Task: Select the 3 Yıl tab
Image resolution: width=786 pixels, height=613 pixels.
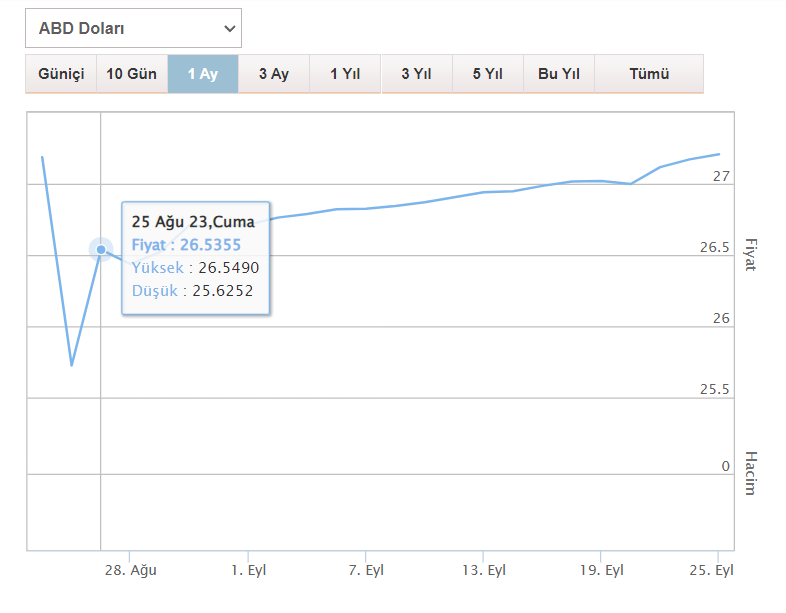Action: click(416, 74)
